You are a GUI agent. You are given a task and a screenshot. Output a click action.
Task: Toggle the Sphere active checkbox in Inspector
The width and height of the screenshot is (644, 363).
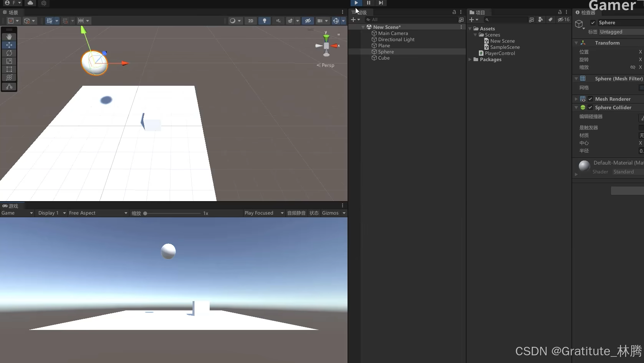pos(593,22)
